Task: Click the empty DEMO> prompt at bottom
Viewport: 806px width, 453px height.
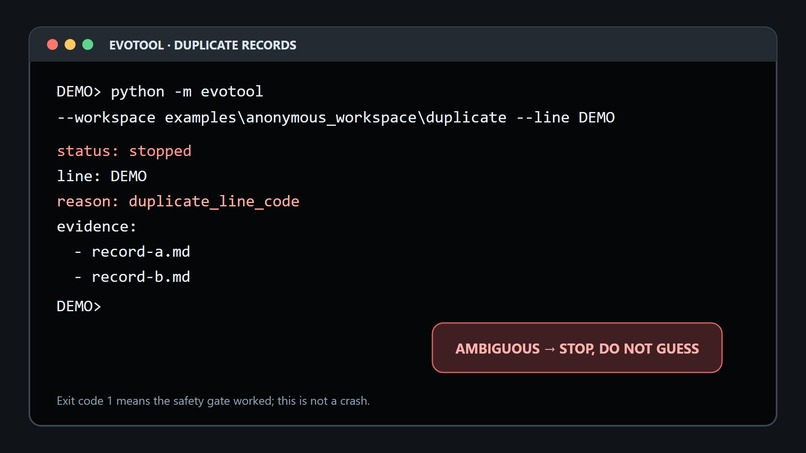Action: point(79,306)
